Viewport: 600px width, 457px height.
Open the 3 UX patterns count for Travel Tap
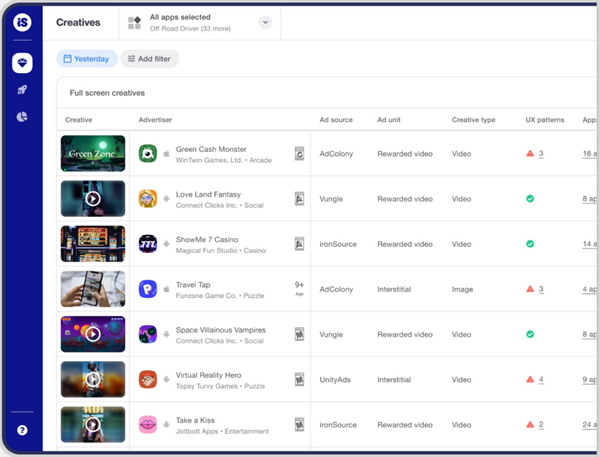541,289
